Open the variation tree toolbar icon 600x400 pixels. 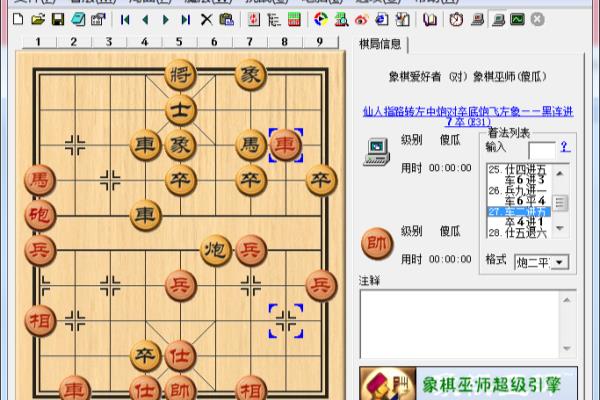274,19
